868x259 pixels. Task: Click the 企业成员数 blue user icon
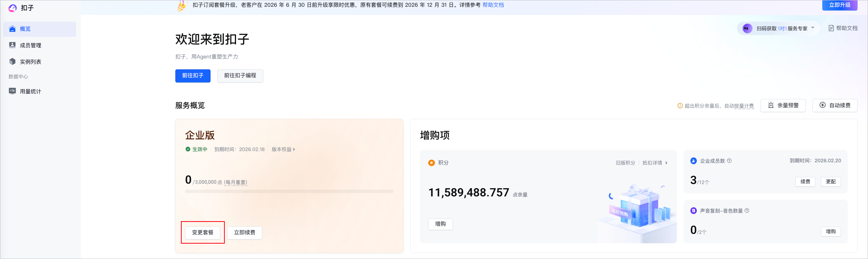click(x=693, y=161)
